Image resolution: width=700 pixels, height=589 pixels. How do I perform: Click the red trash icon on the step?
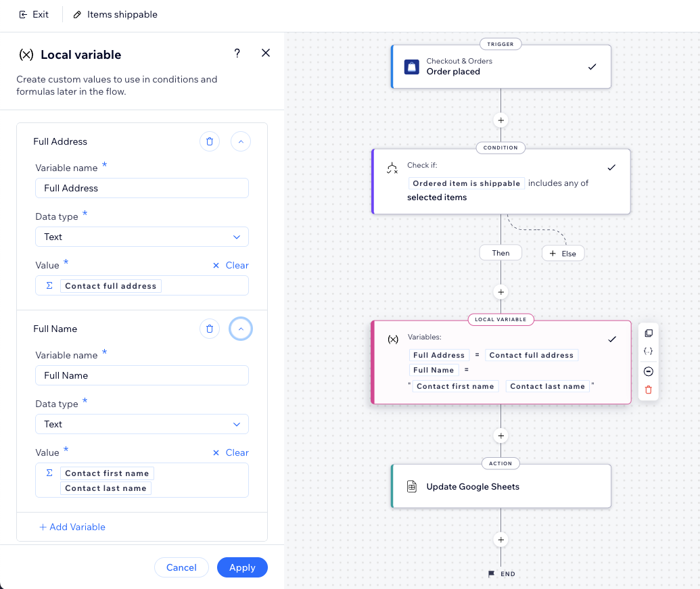[648, 390]
